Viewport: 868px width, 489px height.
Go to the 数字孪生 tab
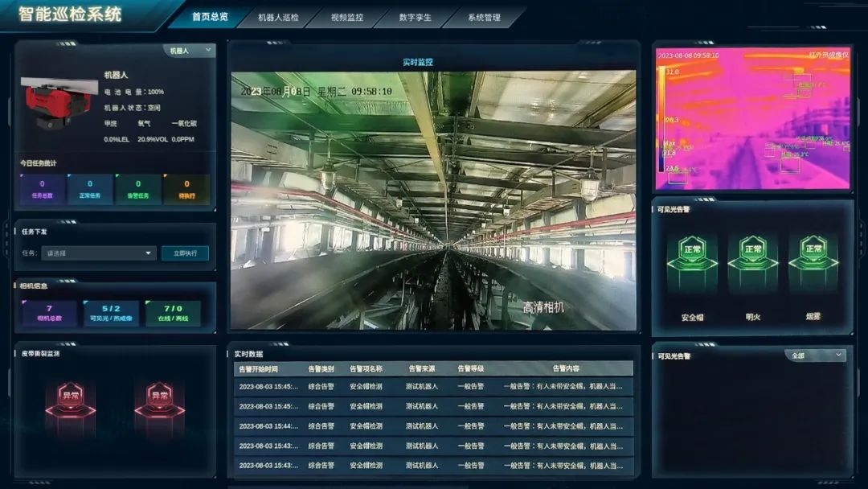[x=415, y=17]
